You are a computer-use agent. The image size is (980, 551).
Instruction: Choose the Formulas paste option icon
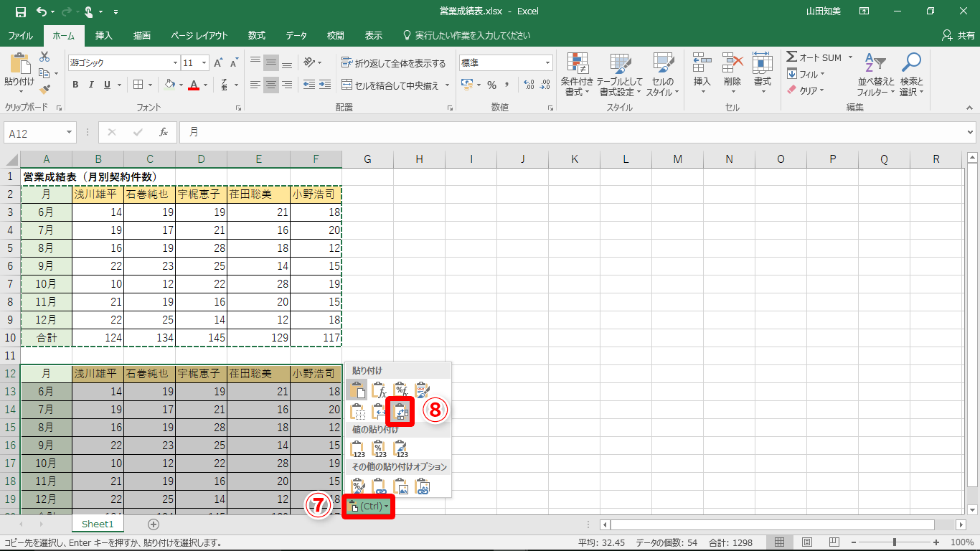coord(379,390)
